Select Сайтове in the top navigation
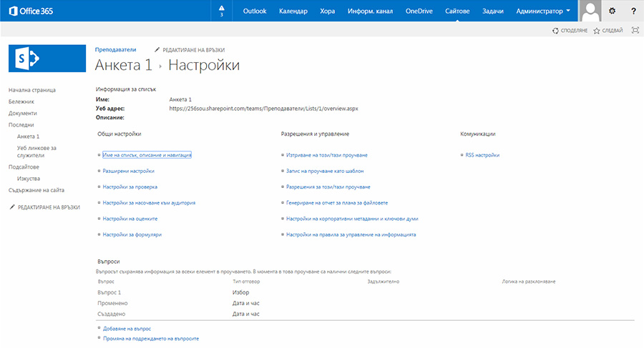The width and height of the screenshot is (644, 348). coord(457,11)
